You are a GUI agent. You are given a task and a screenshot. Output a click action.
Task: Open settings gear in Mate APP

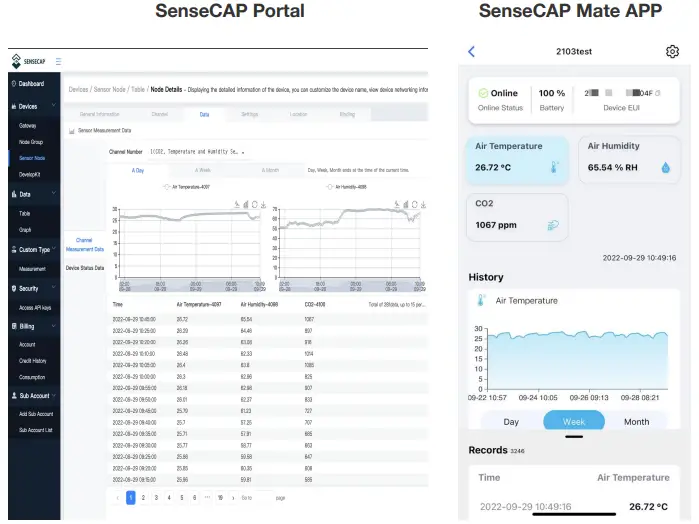672,51
